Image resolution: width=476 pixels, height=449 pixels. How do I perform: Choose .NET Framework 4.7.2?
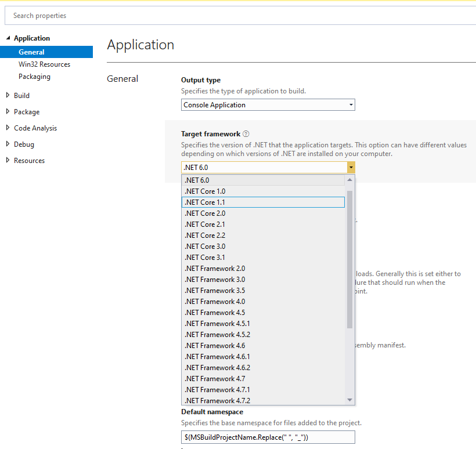point(263,400)
